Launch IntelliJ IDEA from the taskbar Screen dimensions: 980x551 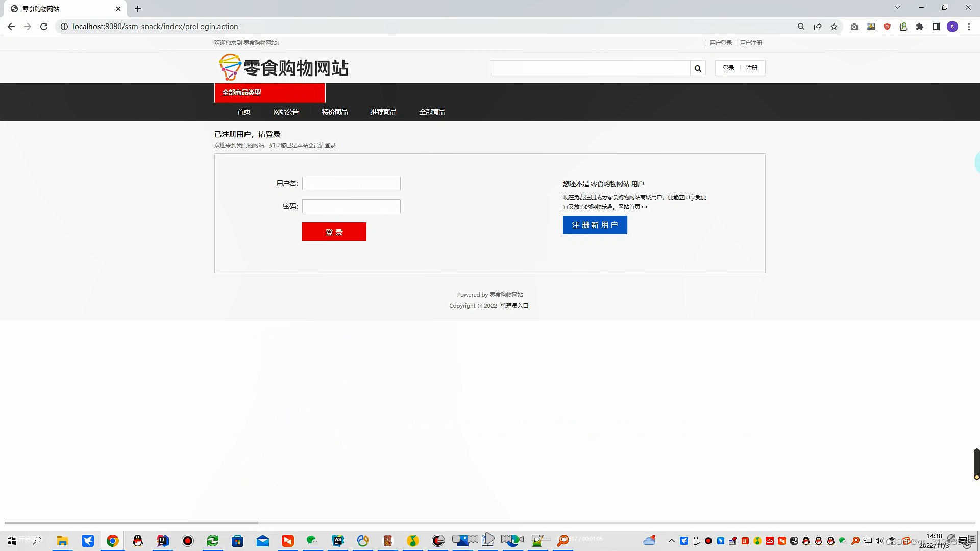click(x=163, y=541)
